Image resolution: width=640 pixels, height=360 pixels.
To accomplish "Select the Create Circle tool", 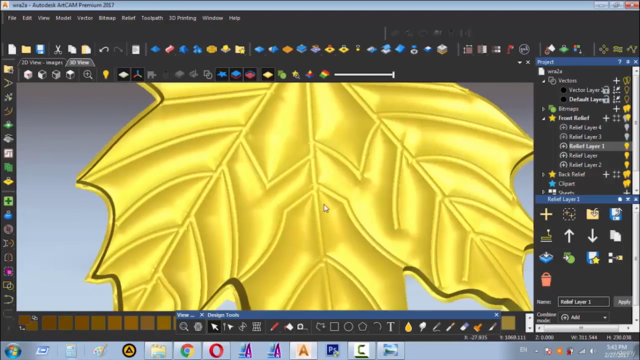I will pos(348,327).
